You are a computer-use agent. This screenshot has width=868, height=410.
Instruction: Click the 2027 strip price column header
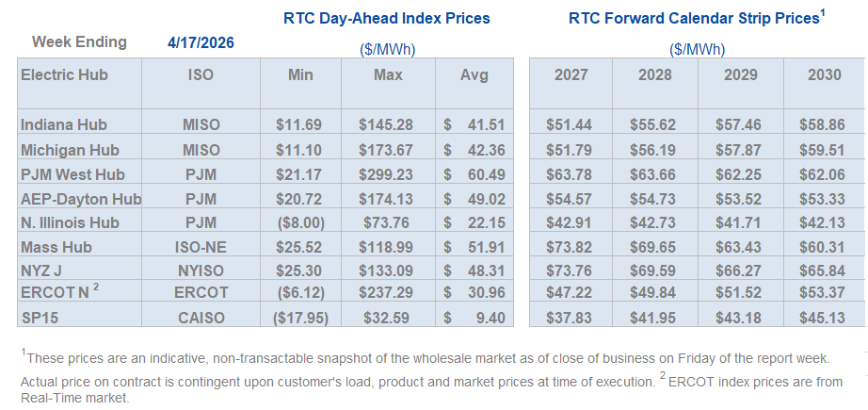[571, 74]
